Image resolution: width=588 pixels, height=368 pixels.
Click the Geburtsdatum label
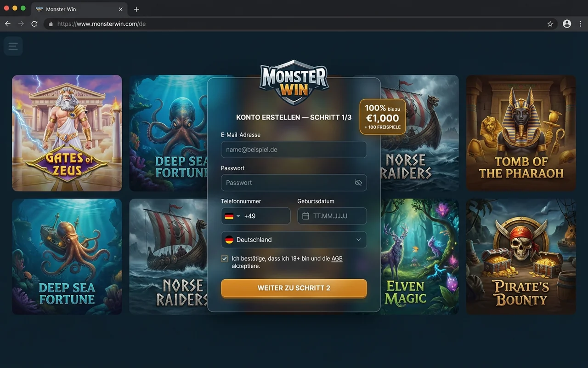point(316,201)
